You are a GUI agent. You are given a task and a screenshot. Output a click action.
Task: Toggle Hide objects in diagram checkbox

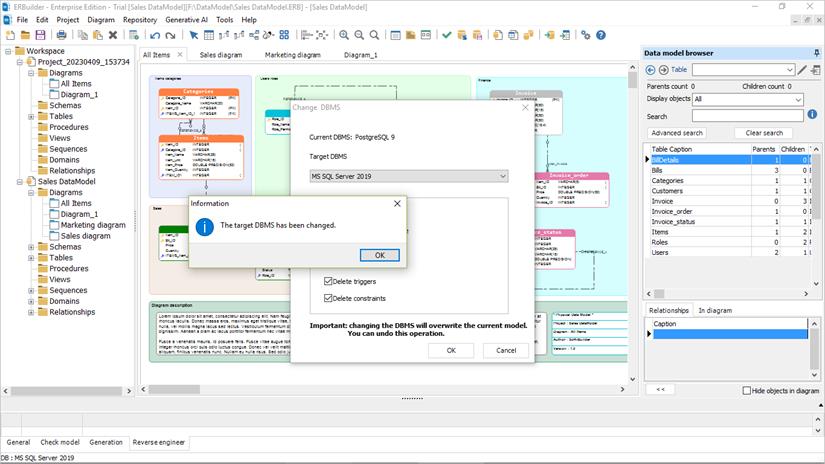(x=747, y=390)
